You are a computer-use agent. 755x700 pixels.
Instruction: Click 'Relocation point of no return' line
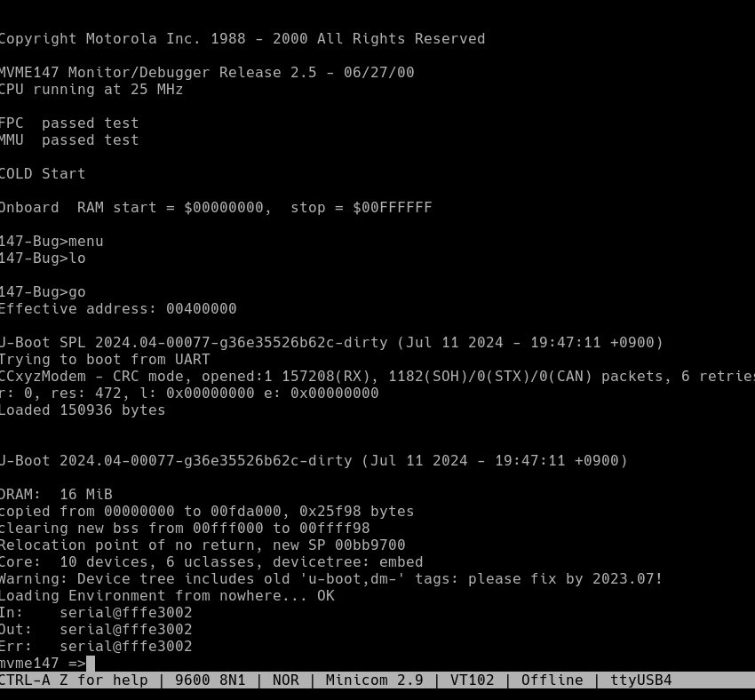point(203,545)
